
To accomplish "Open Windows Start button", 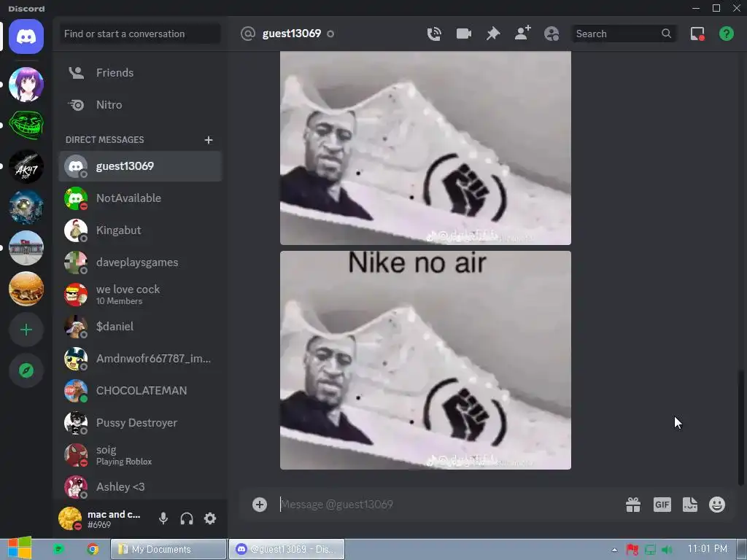I will coord(20,548).
